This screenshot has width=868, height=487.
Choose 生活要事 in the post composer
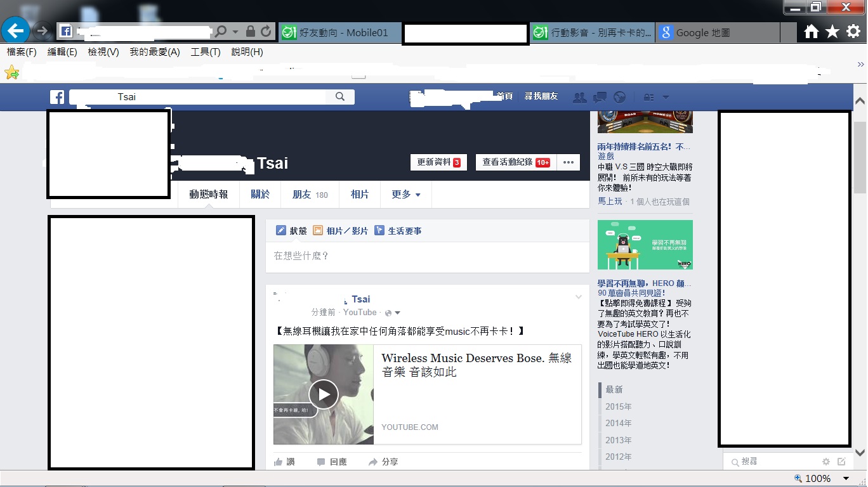pyautogui.click(x=398, y=231)
